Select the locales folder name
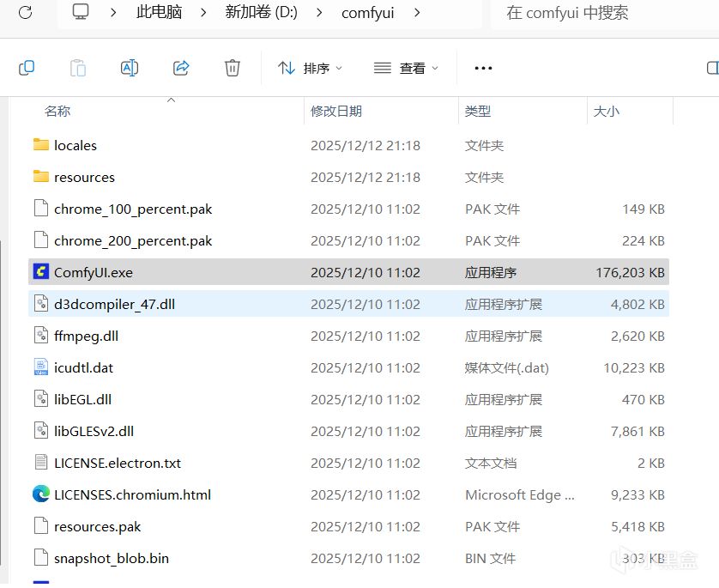Image resolution: width=719 pixels, height=588 pixels. point(76,145)
